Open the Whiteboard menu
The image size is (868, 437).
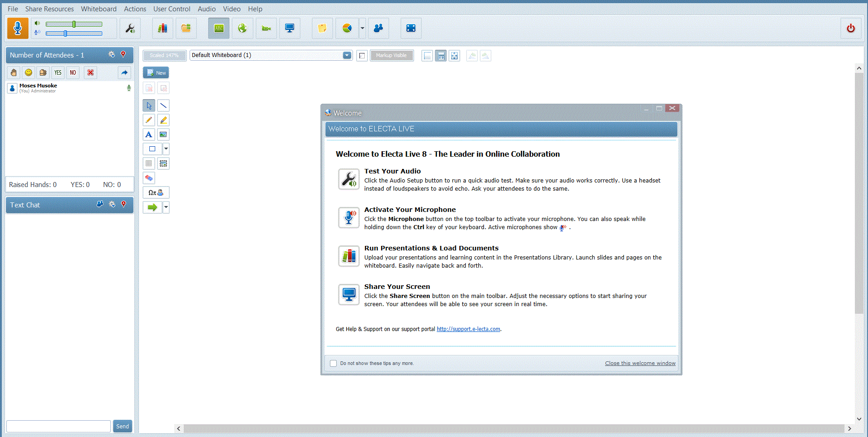tap(99, 9)
